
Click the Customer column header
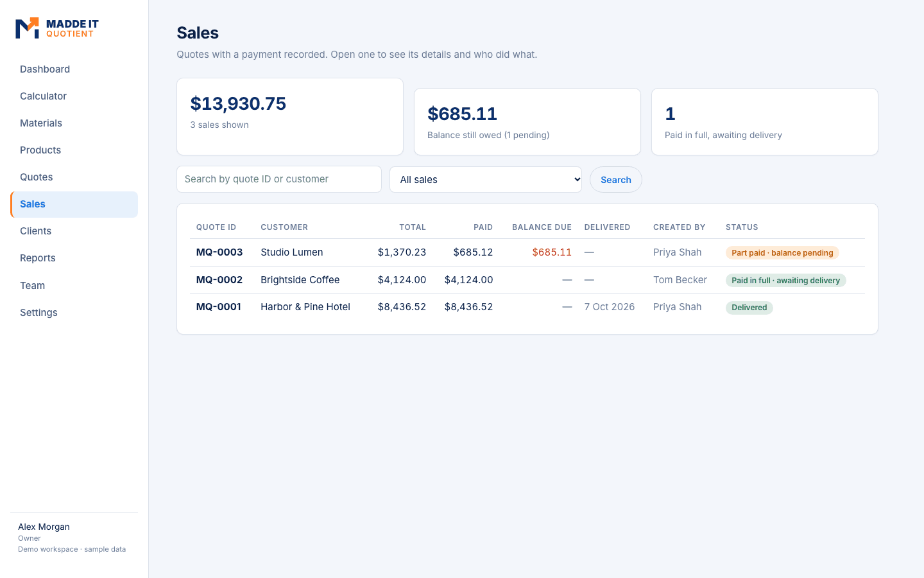pos(284,227)
